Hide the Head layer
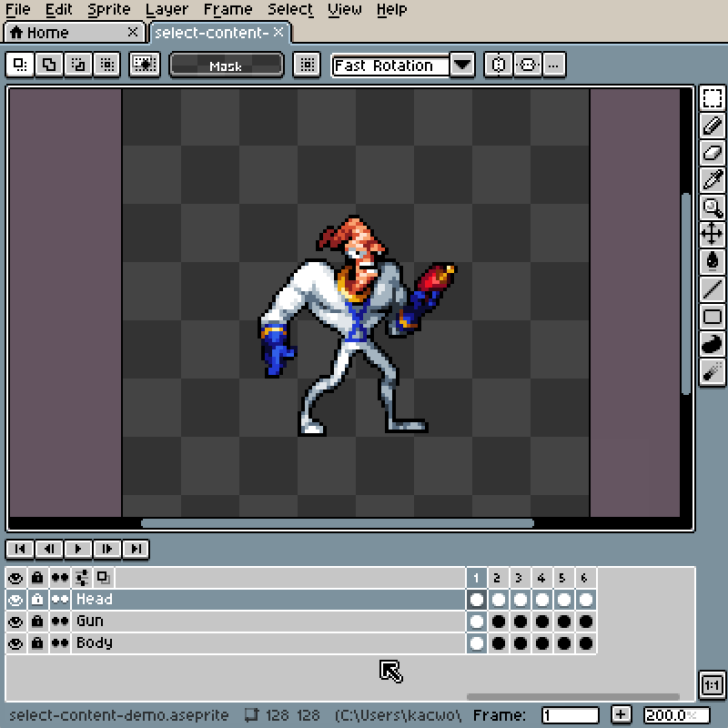The width and height of the screenshot is (728, 728). click(15, 600)
